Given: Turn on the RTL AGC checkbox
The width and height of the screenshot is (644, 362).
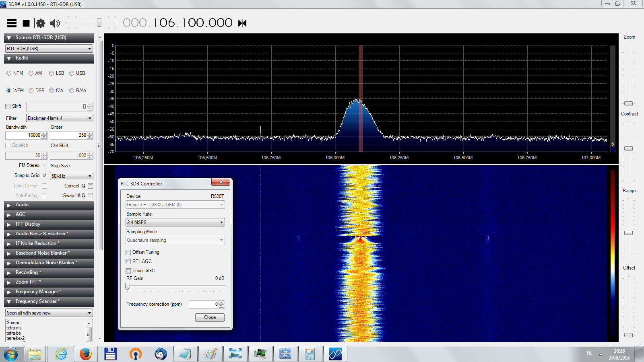Looking at the screenshot, I should (x=128, y=262).
